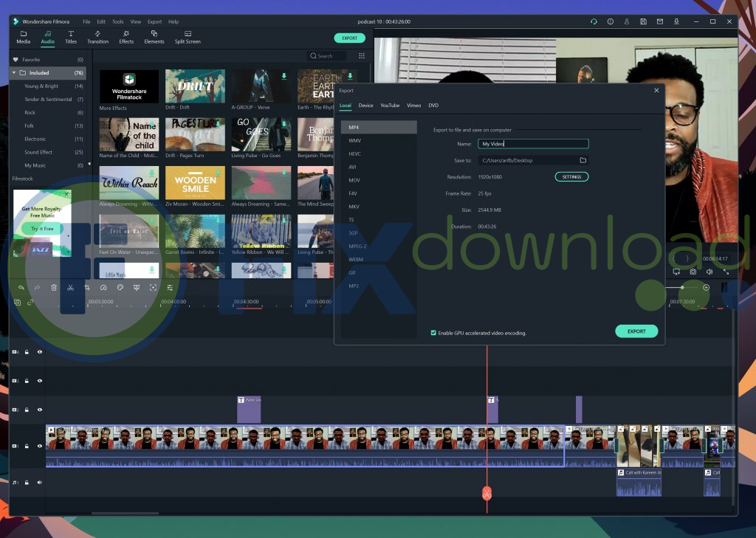756x538 pixels.
Task: Switch to the YouTube export tab
Action: [x=390, y=106]
